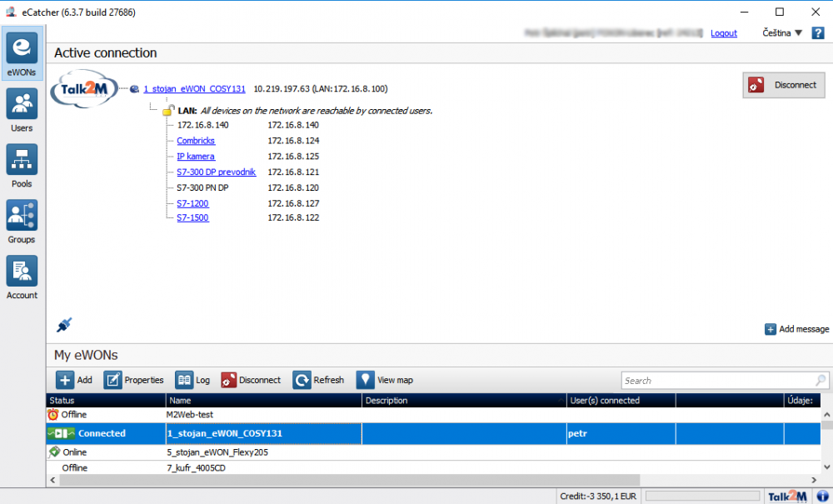This screenshot has height=504, width=833.
Task: Click the large Disconnect button
Action: pos(784,85)
